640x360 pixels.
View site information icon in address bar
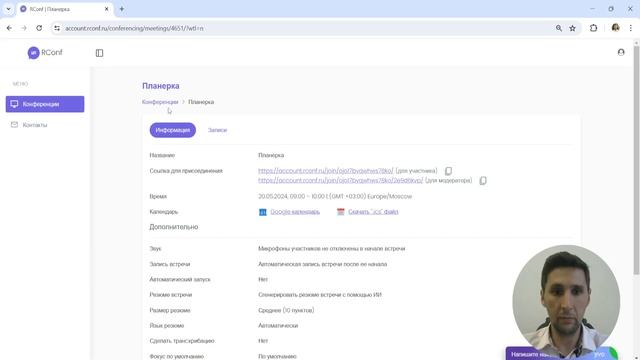[57, 28]
